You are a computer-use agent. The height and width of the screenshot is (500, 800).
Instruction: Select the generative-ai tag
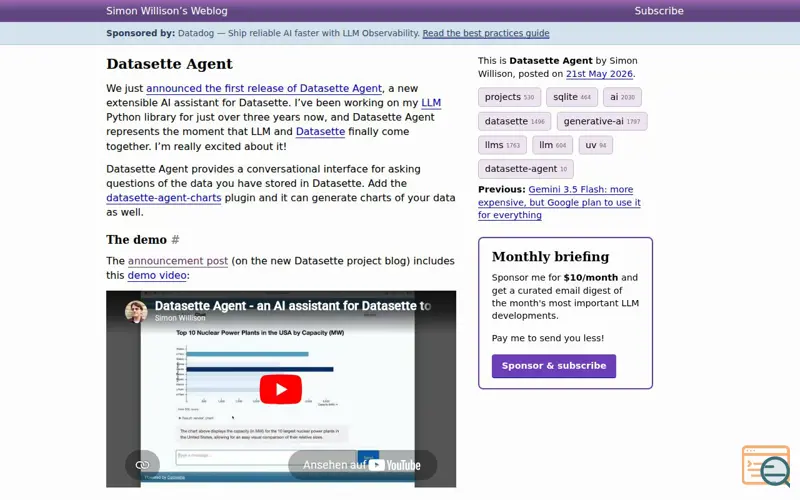click(x=602, y=121)
